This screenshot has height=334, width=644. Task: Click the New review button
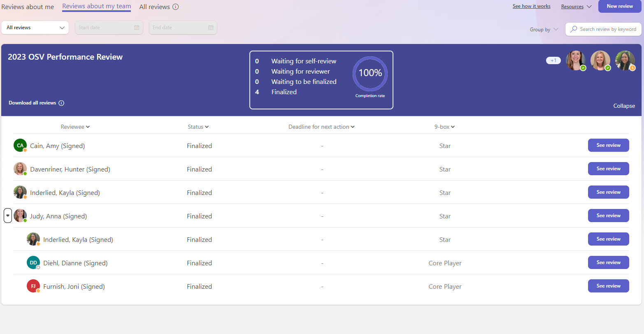click(x=619, y=6)
